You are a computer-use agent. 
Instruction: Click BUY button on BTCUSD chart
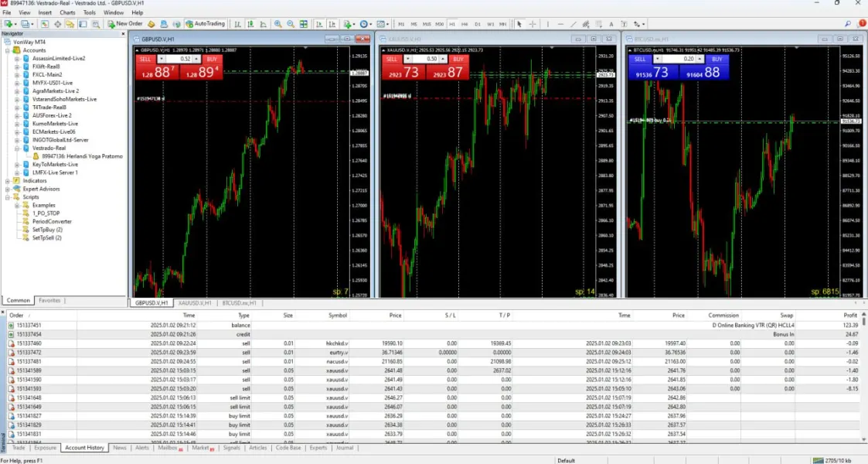(717, 60)
